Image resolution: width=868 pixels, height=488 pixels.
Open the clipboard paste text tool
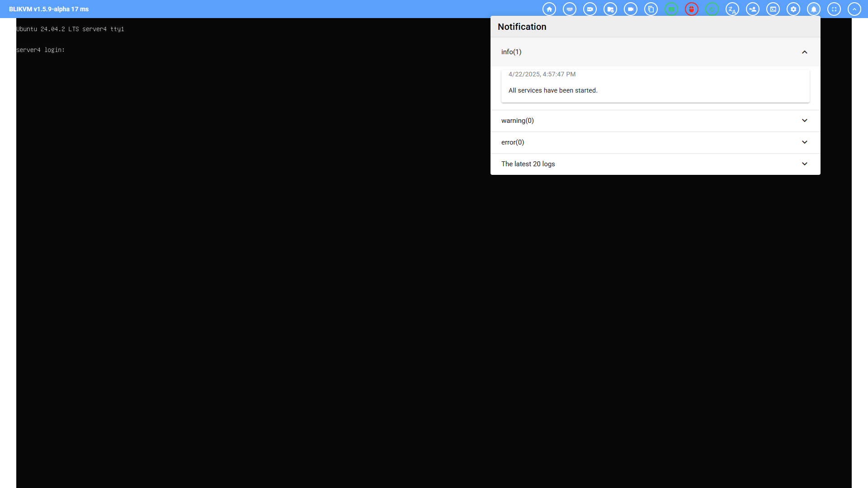pyautogui.click(x=651, y=9)
